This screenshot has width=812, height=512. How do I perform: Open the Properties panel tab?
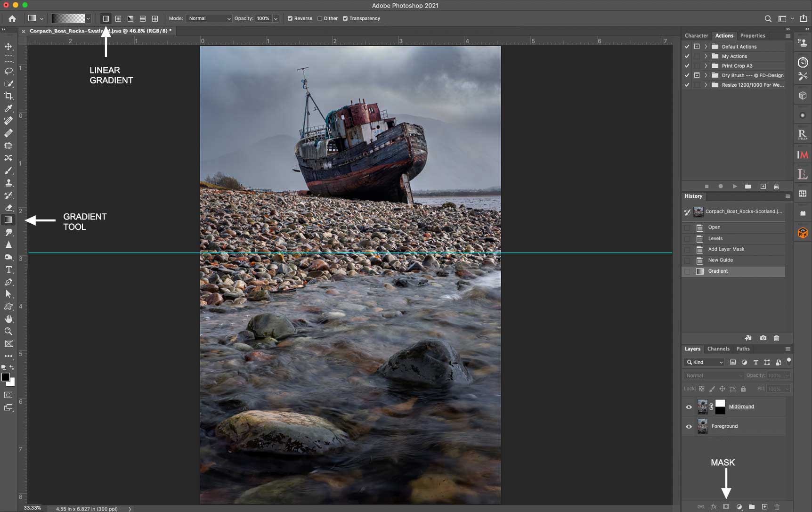pyautogui.click(x=752, y=36)
